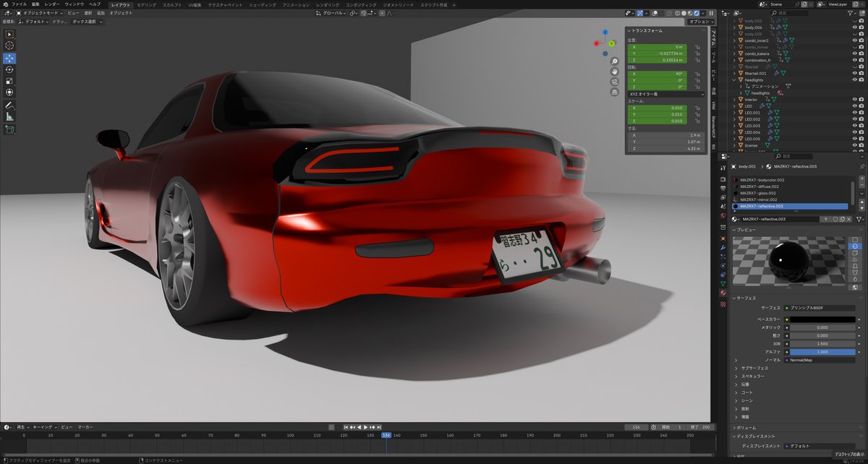Select the Select Box tool
Screen dimensions: 868x464
(9, 33)
